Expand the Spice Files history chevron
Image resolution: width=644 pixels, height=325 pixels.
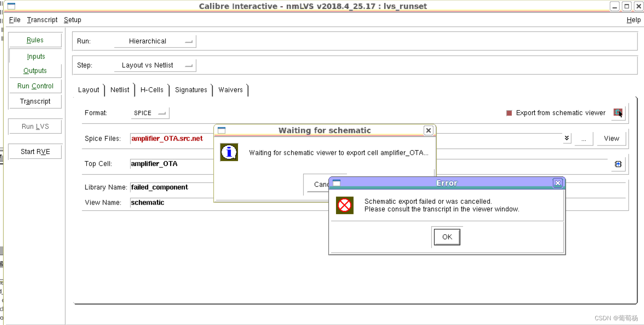[x=567, y=139]
